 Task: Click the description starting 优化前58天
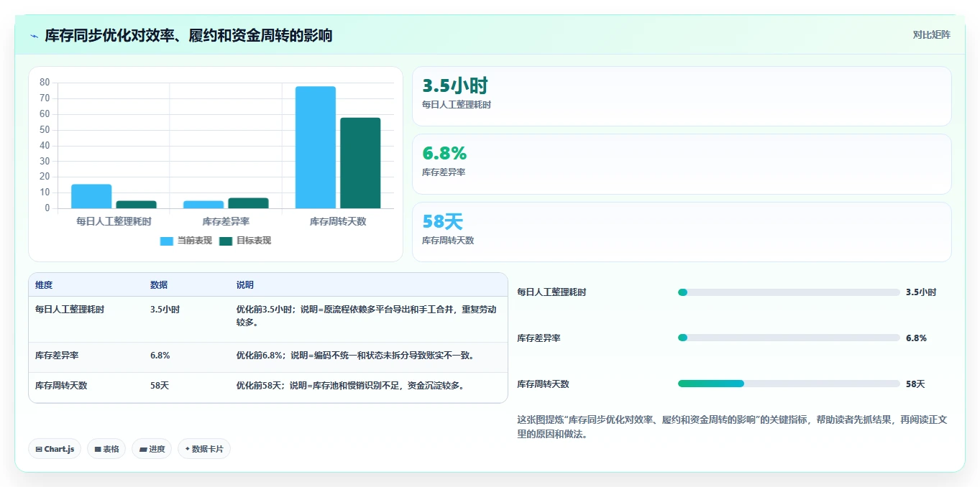pyautogui.click(x=350, y=386)
